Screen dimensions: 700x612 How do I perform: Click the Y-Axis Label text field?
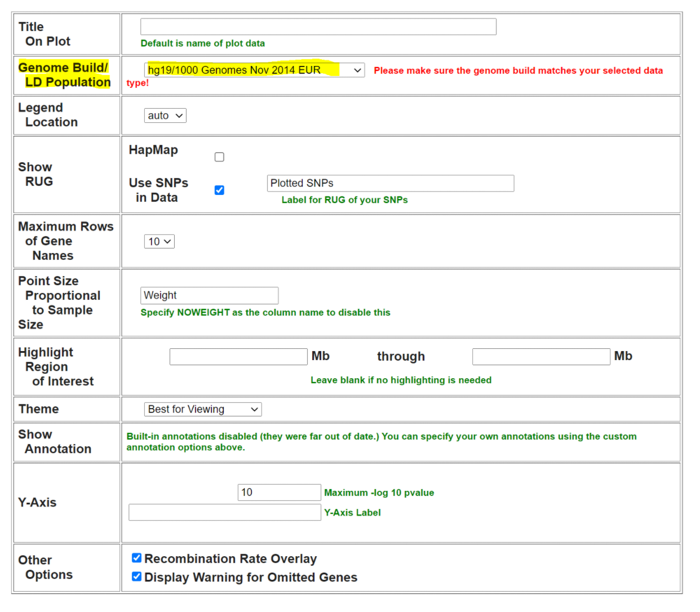(225, 512)
